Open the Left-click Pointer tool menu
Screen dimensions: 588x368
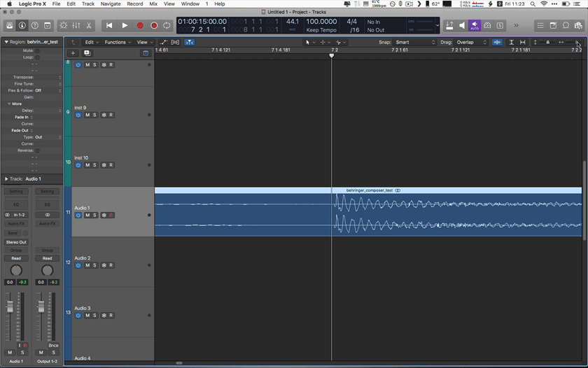pos(310,43)
